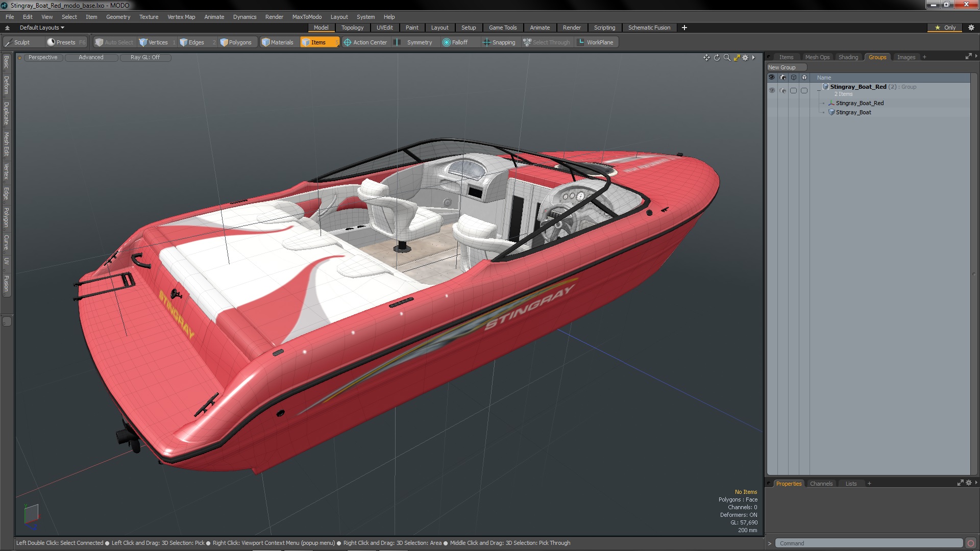Select the Stingray_Boat_Red locator item
Screen dimensions: 980x551
pyautogui.click(x=860, y=103)
